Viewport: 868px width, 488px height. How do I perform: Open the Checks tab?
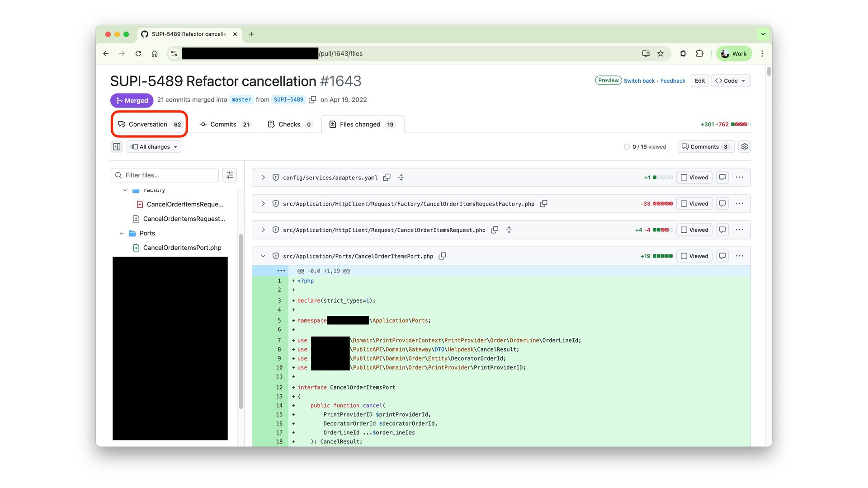click(x=290, y=124)
